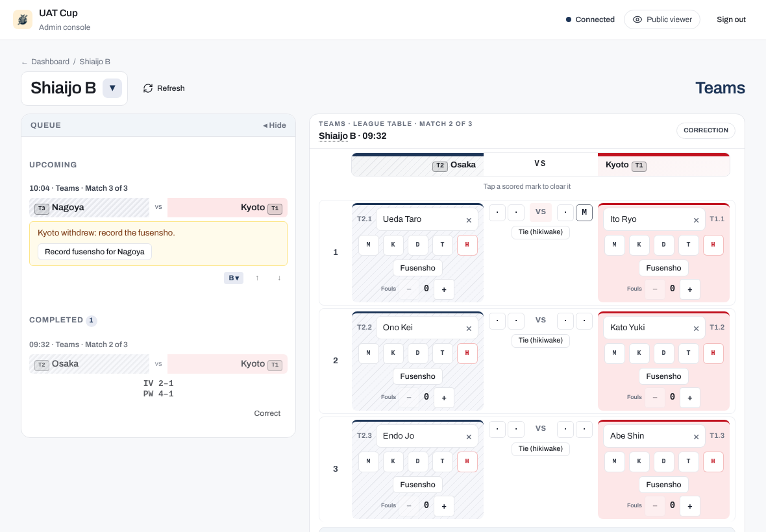Click Sign out

[x=731, y=19]
